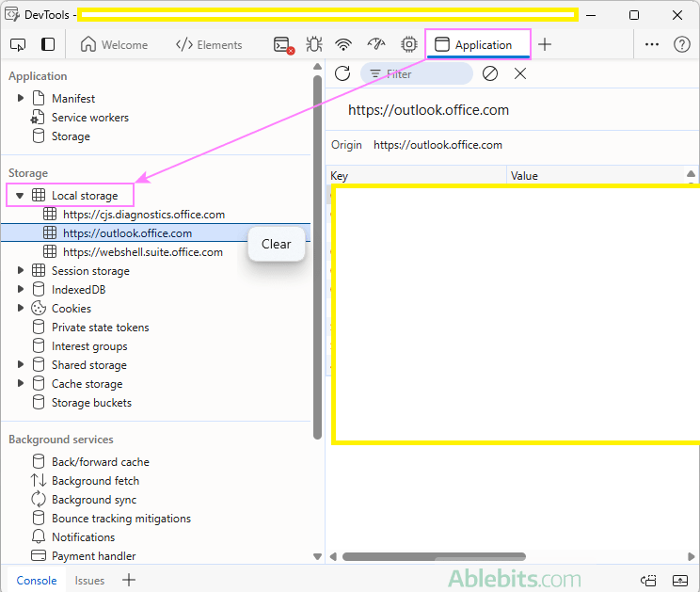Image resolution: width=700 pixels, height=592 pixels.
Task: Open Background fetch item
Action: pos(95,480)
